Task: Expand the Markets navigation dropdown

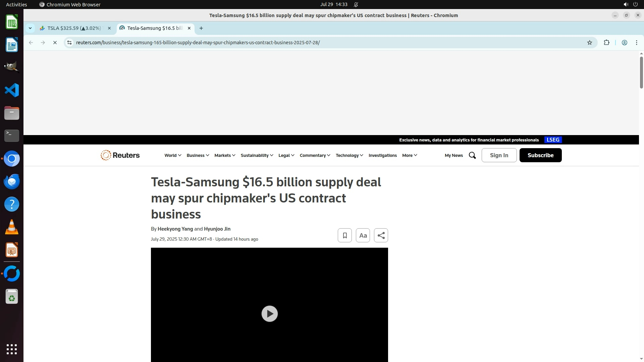Action: point(225,155)
